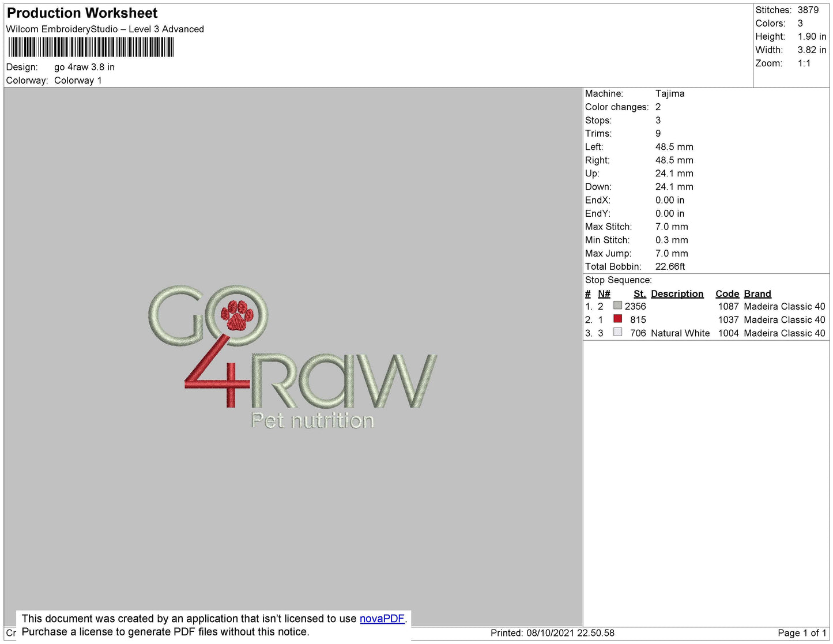Click thread code 1004
Viewport: 833px width, 644px height.
[x=729, y=333]
